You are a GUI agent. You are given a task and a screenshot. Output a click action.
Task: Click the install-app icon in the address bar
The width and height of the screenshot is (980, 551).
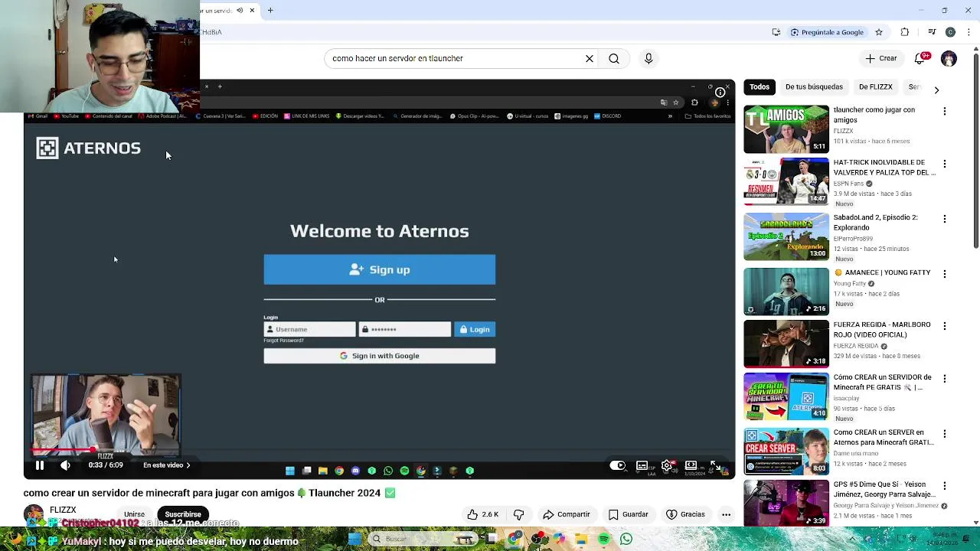(776, 32)
